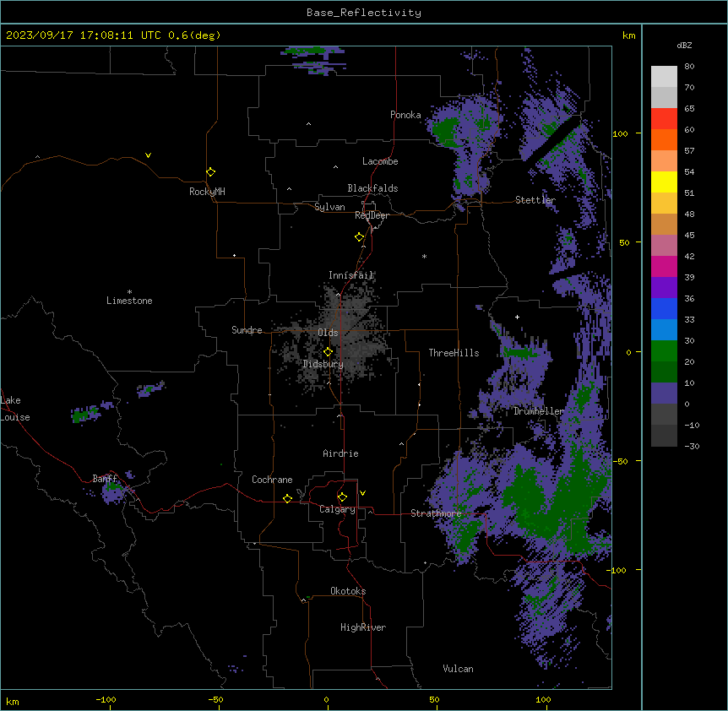This screenshot has height=711, width=728.
Task: Click the Stettler city label
Action: 535,200
